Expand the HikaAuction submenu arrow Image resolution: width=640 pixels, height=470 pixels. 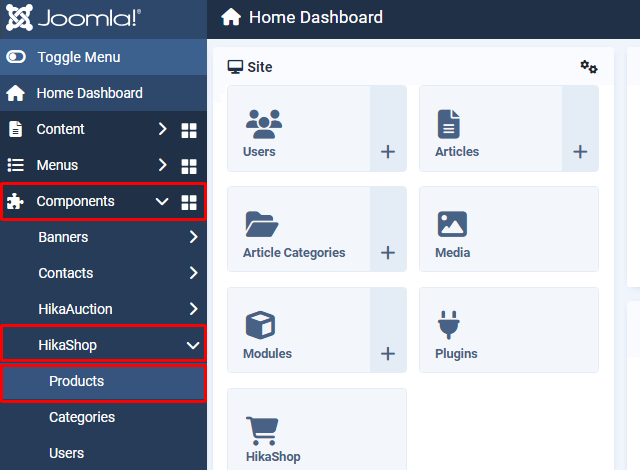pyautogui.click(x=194, y=308)
